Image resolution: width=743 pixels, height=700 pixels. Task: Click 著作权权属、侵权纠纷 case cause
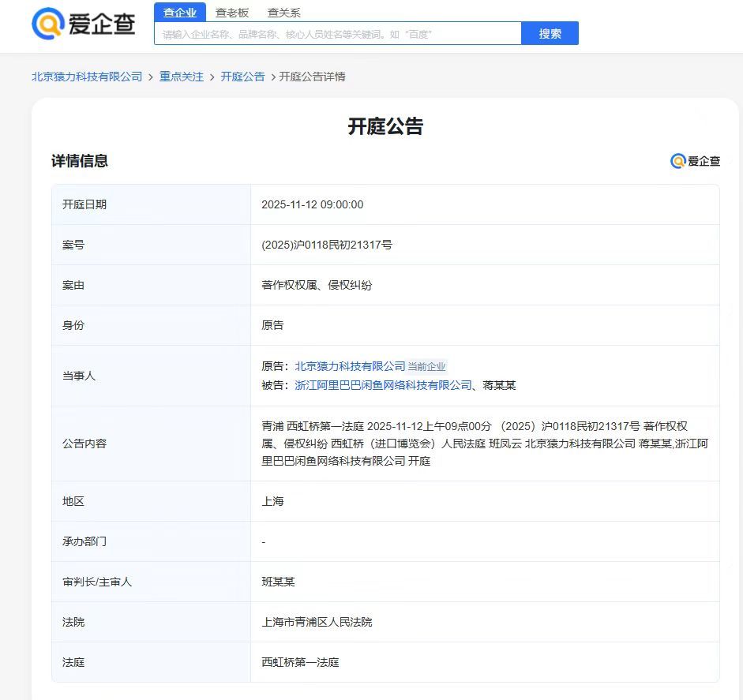point(317,285)
